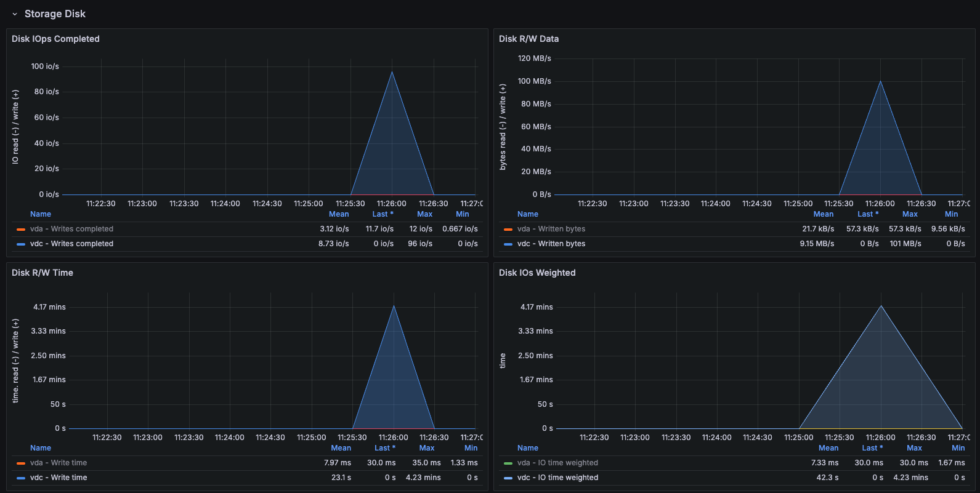Toggle visibility of vda - Writes completed series
Image resolution: width=980 pixels, height=493 pixels.
[71, 229]
